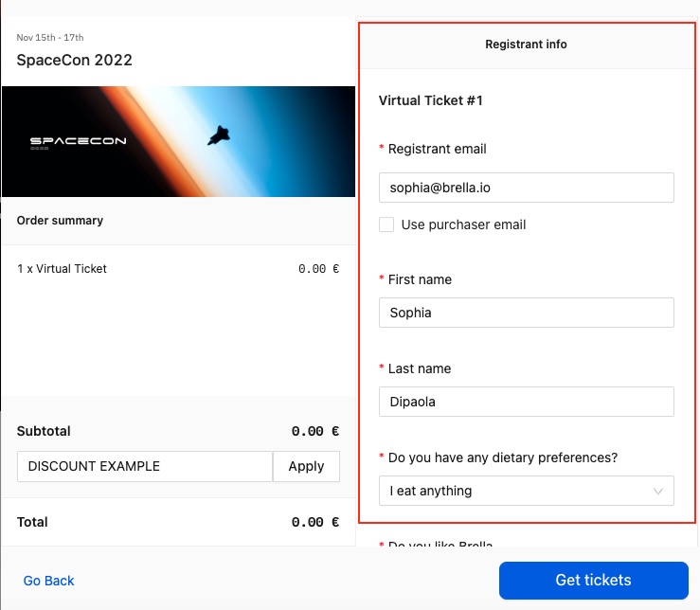The height and width of the screenshot is (610, 700).
Task: Select the Virtual Ticket #1 heading
Action: point(431,100)
